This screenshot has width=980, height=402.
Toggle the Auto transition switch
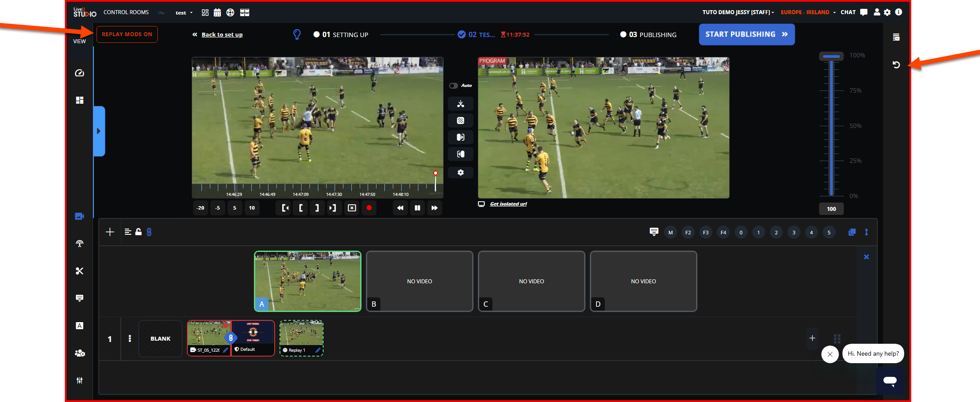(x=454, y=86)
